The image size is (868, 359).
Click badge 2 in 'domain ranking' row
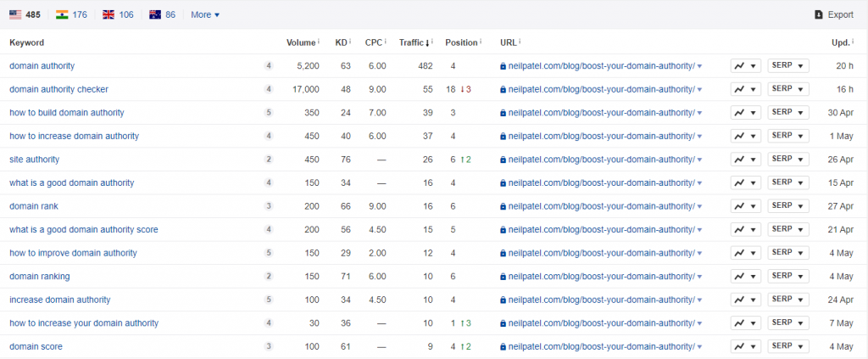point(269,276)
